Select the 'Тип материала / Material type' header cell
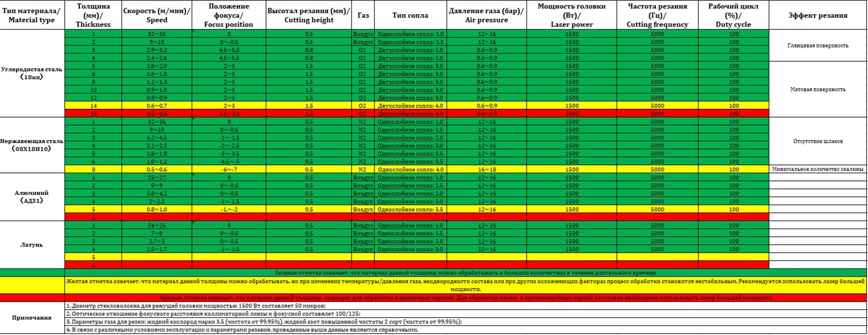 pos(32,15)
